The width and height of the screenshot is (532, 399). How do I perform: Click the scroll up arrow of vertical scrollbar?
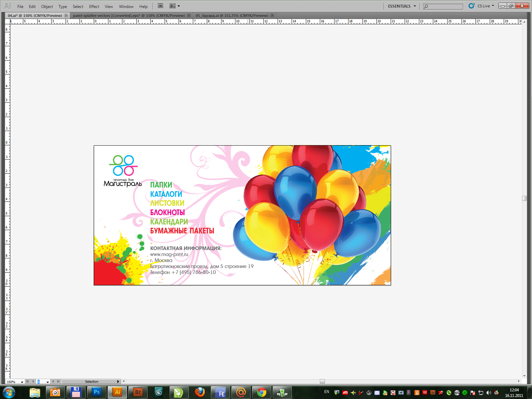(x=524, y=22)
